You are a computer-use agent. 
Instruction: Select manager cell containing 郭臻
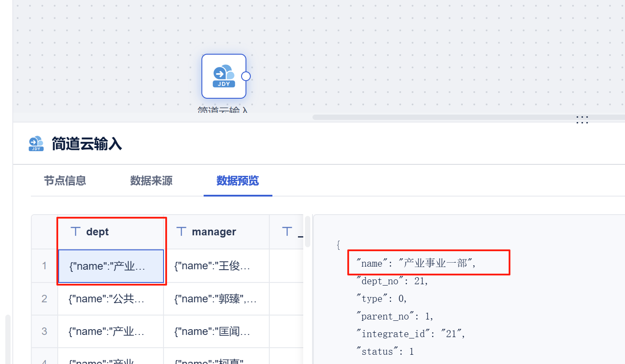pyautogui.click(x=216, y=299)
